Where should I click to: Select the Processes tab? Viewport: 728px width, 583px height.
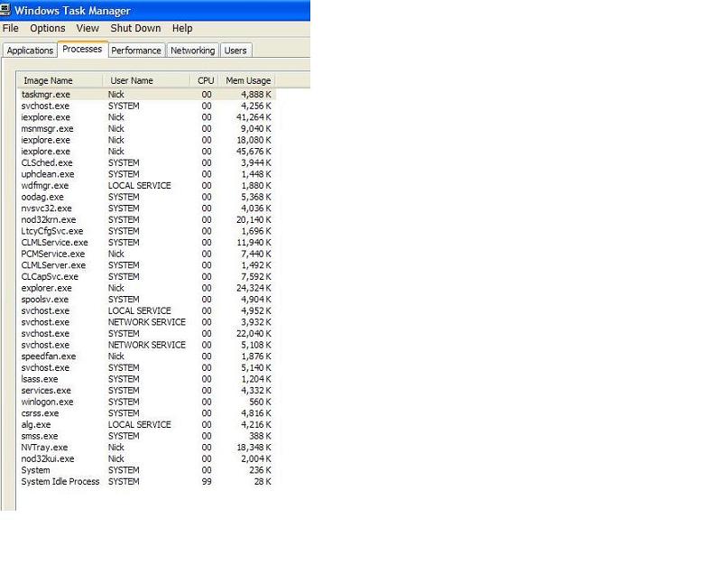coord(82,49)
